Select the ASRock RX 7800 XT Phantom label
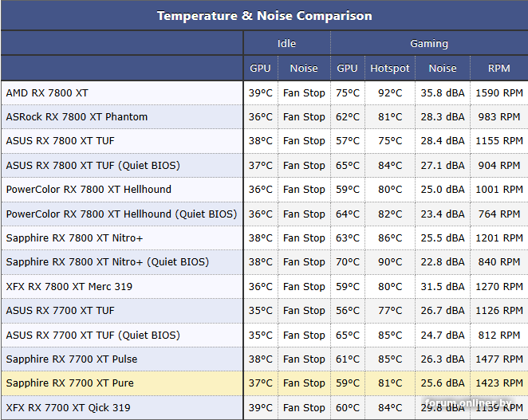This screenshot has width=528, height=420. point(77,117)
